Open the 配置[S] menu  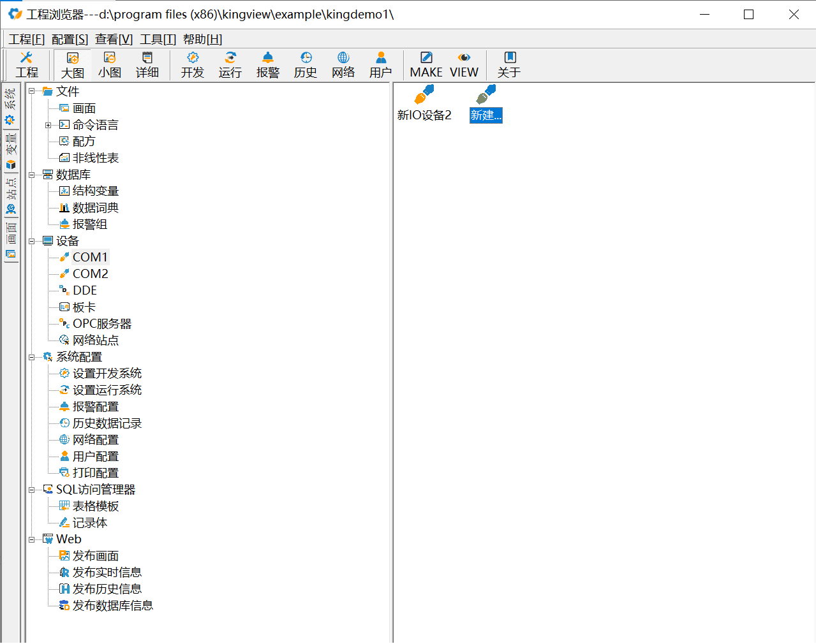(70, 40)
